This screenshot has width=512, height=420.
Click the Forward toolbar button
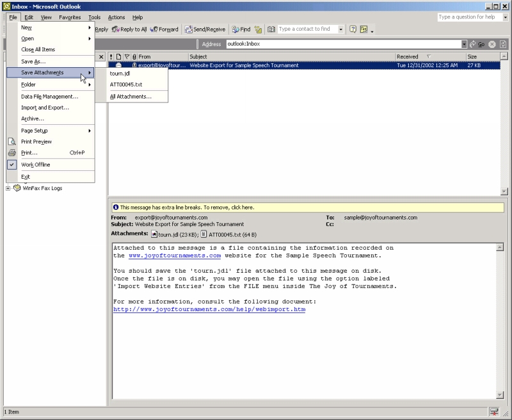pos(164,29)
